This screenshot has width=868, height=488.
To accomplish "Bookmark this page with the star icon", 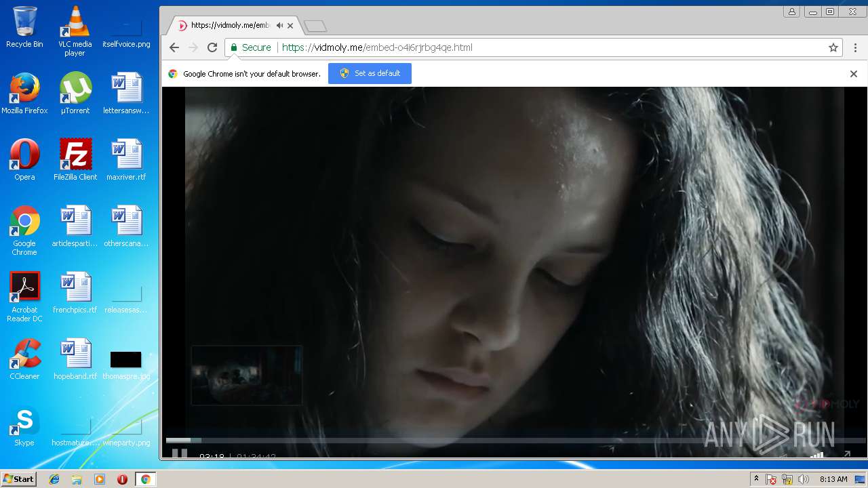I will [x=833, y=47].
